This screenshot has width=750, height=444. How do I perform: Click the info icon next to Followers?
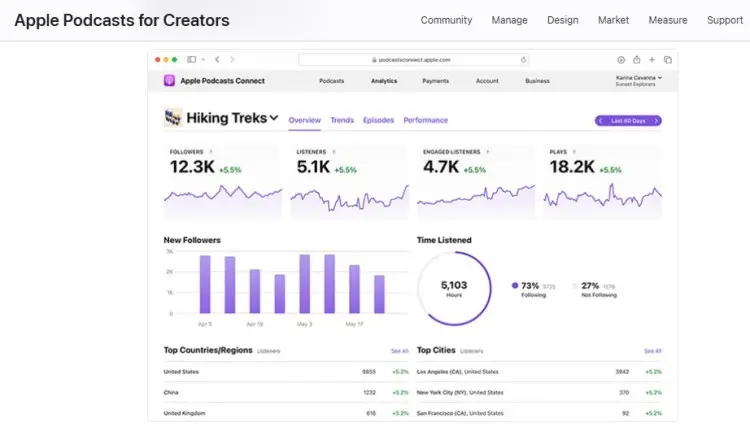(x=211, y=152)
